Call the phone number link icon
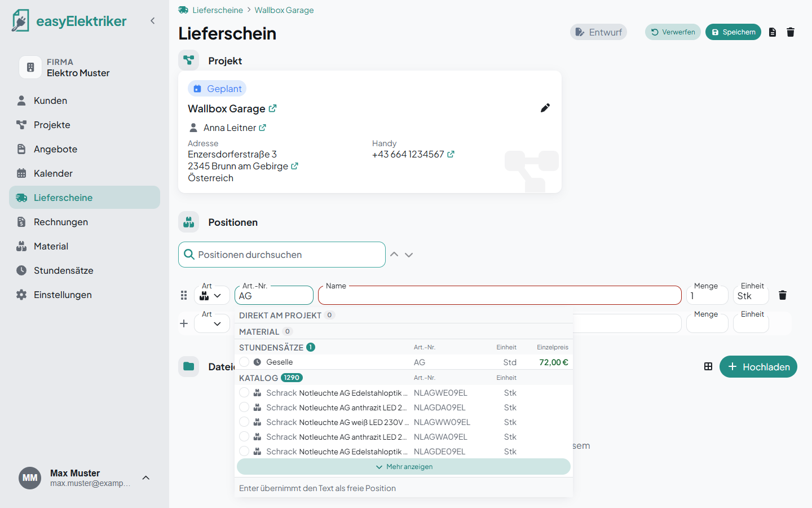Image resolution: width=812 pixels, height=508 pixels. (x=451, y=154)
